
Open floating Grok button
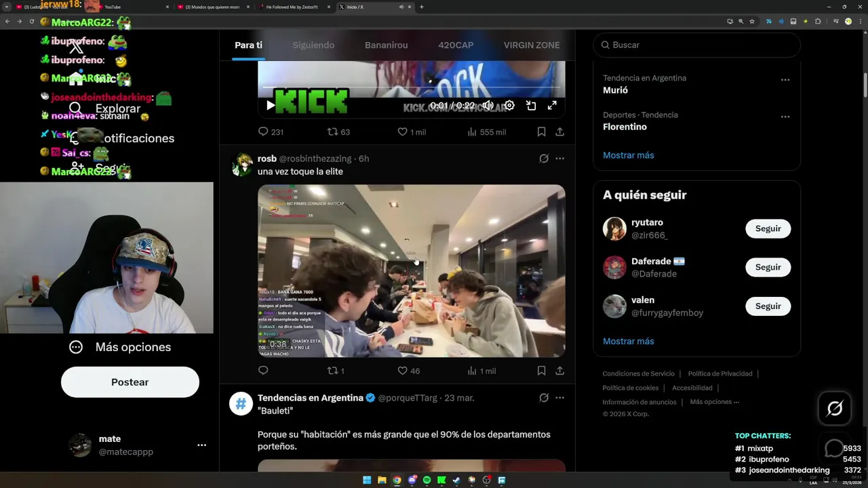pyautogui.click(x=834, y=408)
